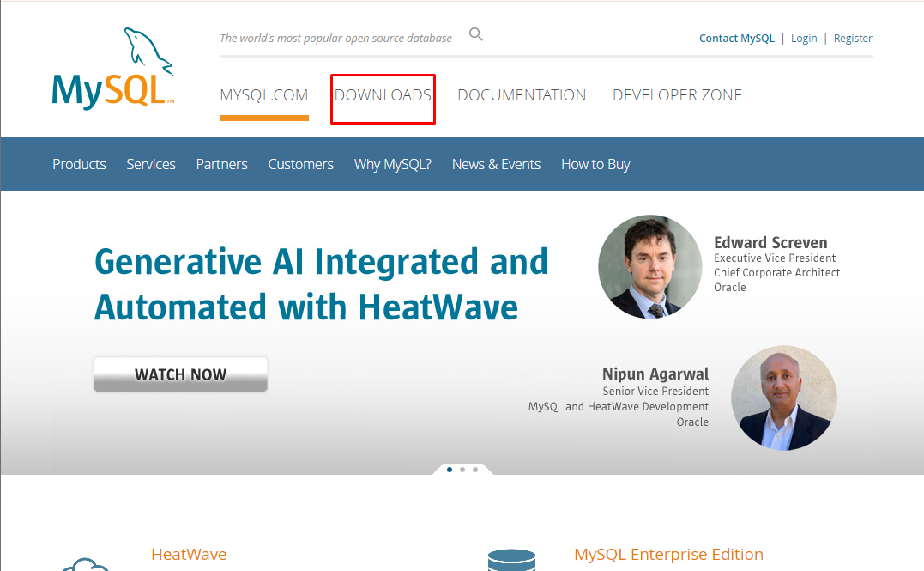The image size is (924, 571).
Task: Click the Login link
Action: [x=804, y=39]
